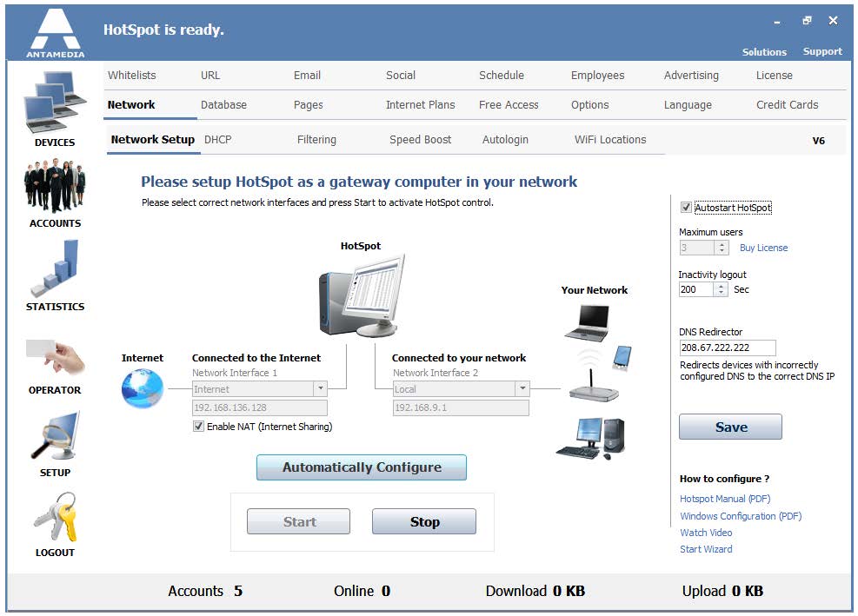Open the Whitelists tab
The image size is (858, 616).
click(x=132, y=76)
